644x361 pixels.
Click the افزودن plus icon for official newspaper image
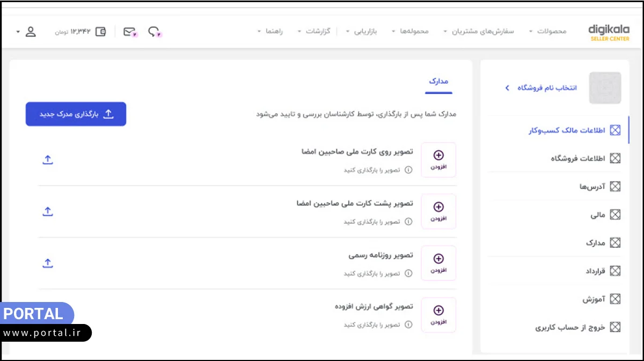(438, 258)
